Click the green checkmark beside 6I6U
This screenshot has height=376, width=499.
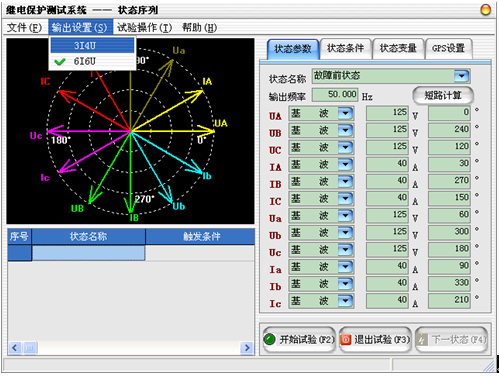[60, 61]
